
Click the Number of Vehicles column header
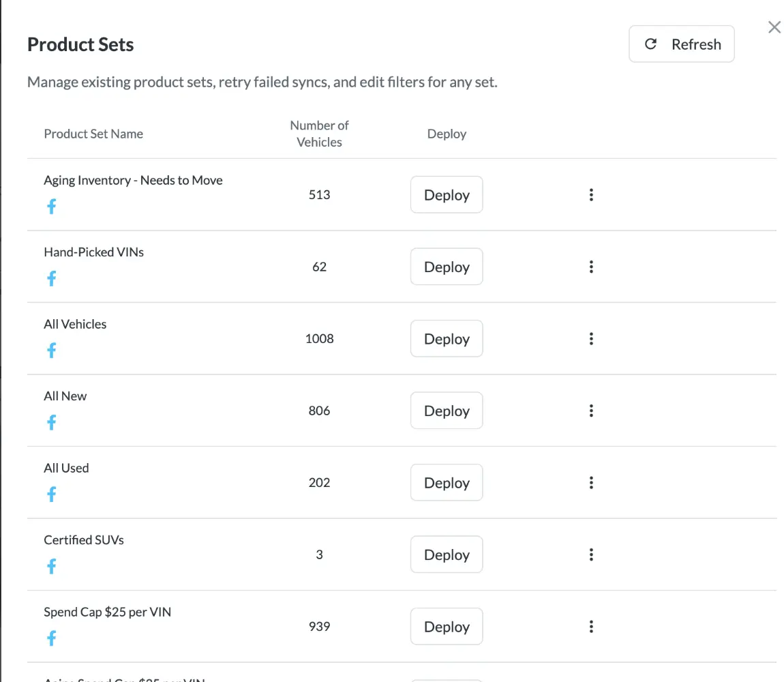tap(320, 134)
